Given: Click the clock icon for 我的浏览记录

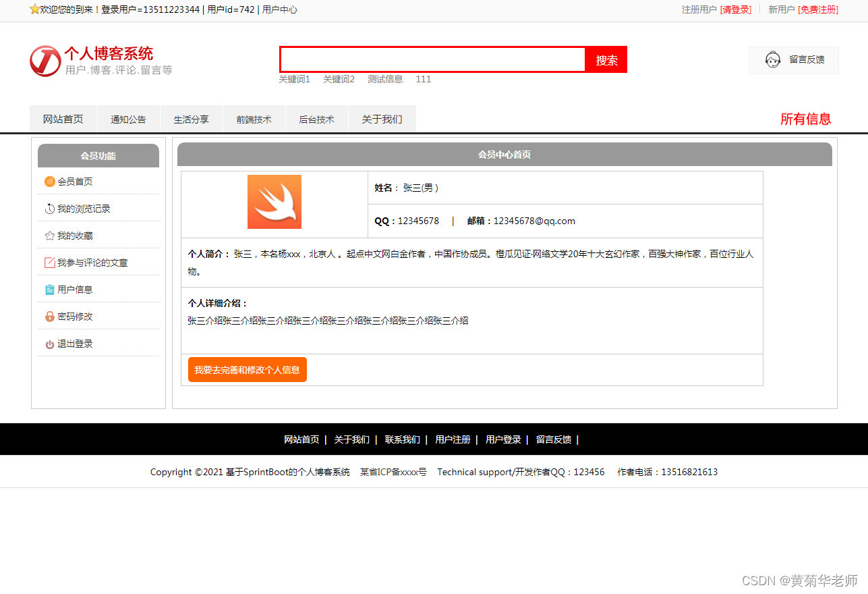Looking at the screenshot, I should (49, 208).
